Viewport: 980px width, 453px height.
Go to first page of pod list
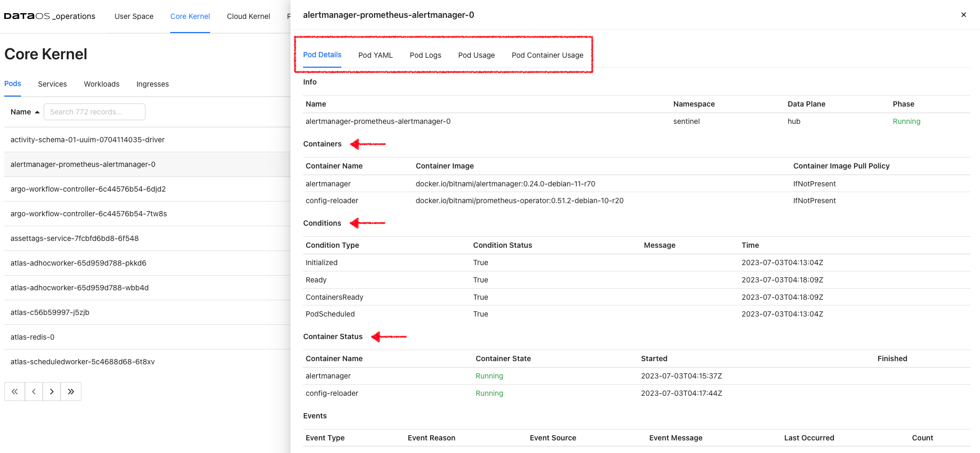tap(15, 392)
